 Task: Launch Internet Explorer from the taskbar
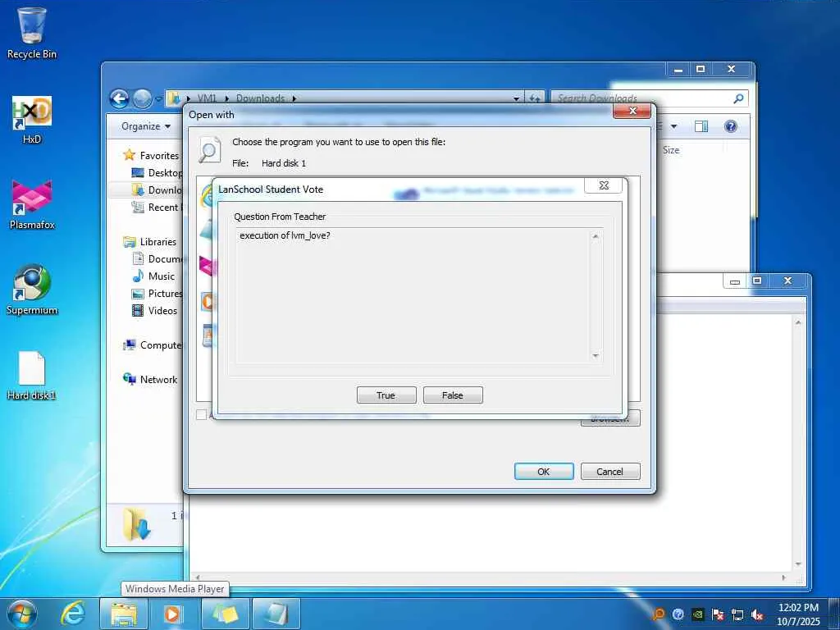(73, 614)
